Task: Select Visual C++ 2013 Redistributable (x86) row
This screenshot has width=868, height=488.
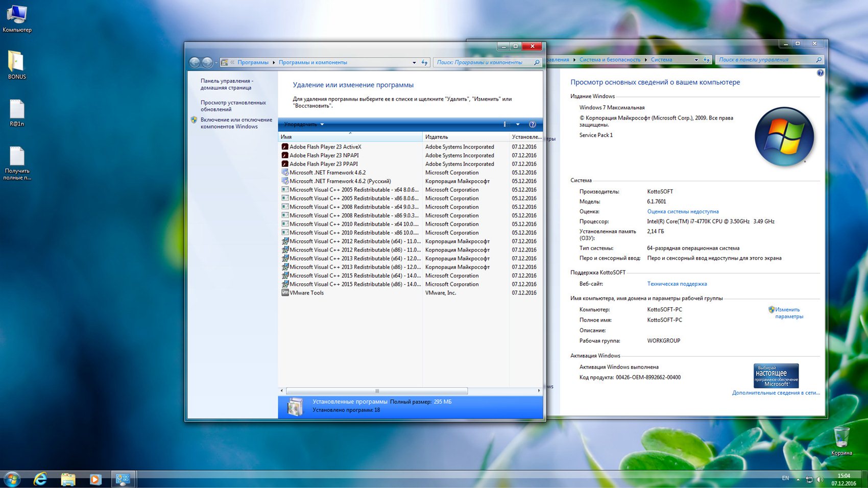Action: [x=410, y=267]
